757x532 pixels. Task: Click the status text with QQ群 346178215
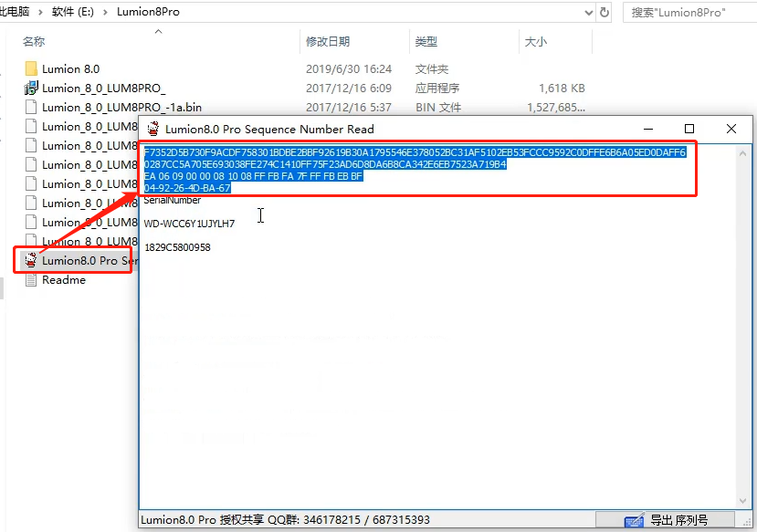(x=285, y=520)
